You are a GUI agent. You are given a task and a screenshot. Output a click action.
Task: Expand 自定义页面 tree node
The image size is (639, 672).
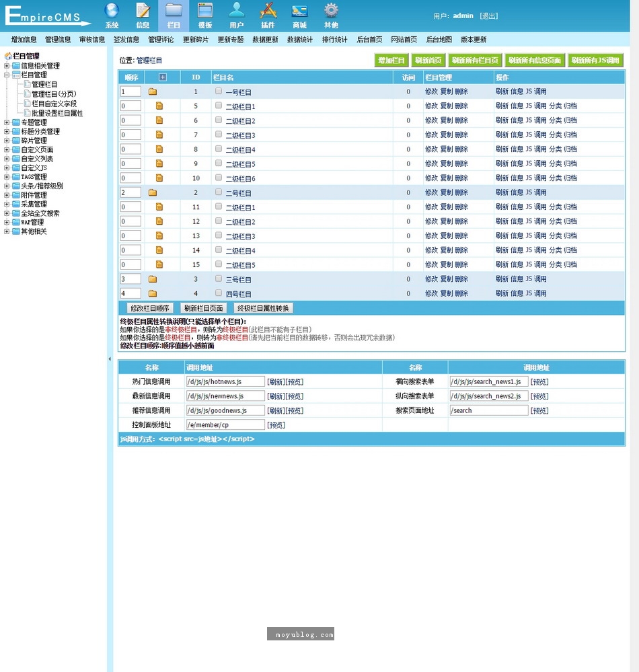(x=7, y=149)
